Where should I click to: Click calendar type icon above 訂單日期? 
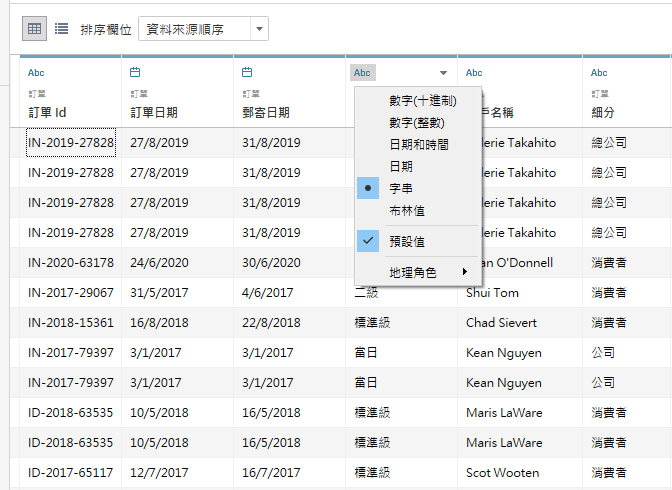point(136,72)
